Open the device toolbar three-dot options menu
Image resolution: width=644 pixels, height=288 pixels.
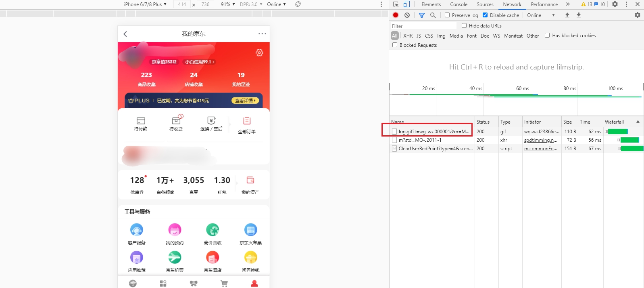pos(381,4)
